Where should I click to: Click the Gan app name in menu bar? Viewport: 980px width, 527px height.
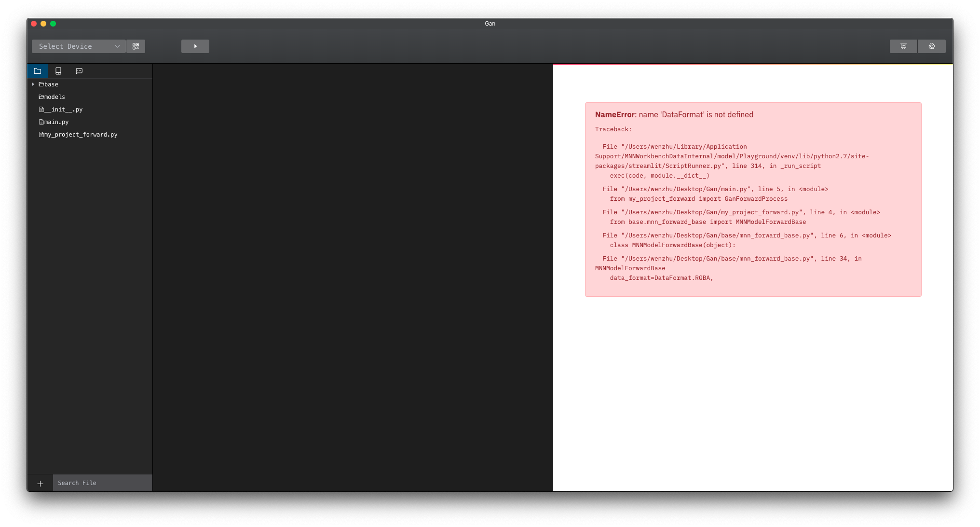click(x=490, y=23)
